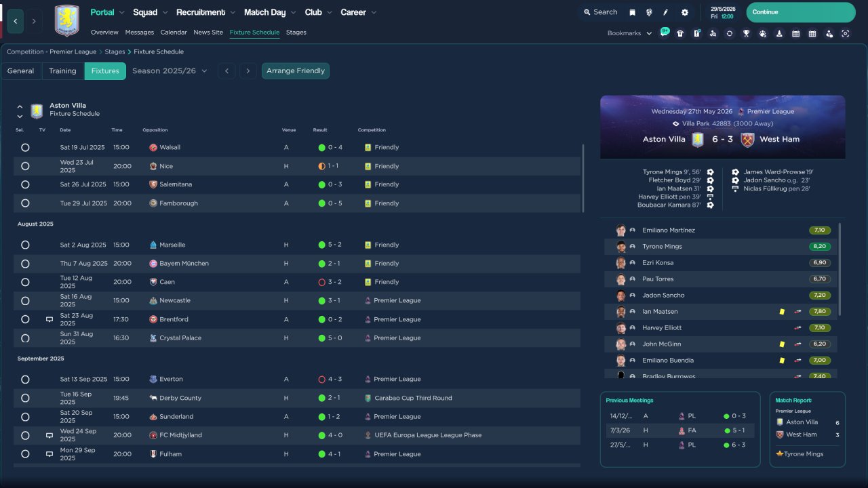Click the West Ham crest in match summary
This screenshot has height=488, width=868.
click(747, 140)
